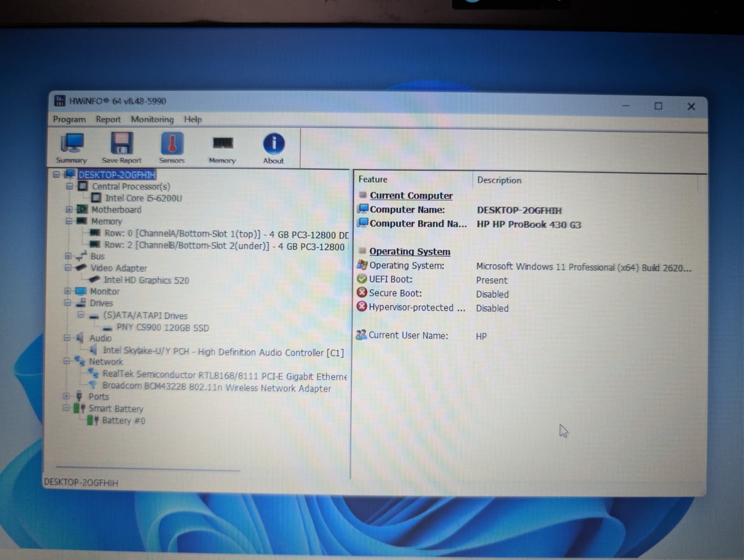
Task: Collapse the Central Processor(s) branch
Action: click(70, 186)
